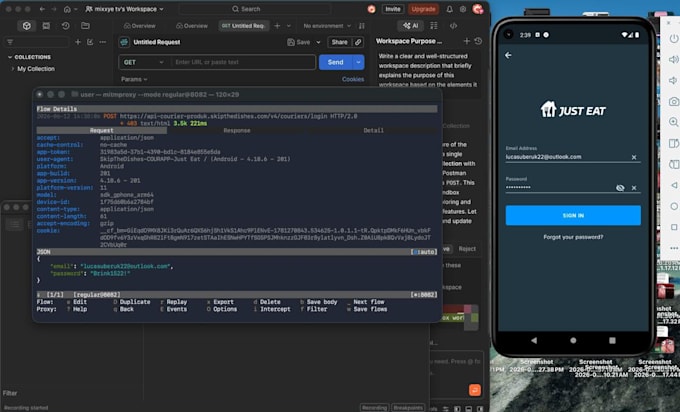Switch to the second Overview tab

(x=192, y=26)
